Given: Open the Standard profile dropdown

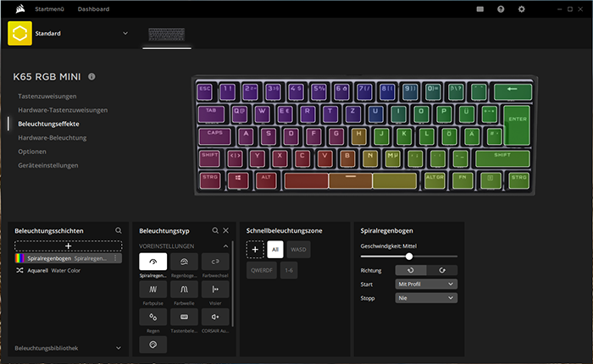Looking at the screenshot, I should click(x=125, y=33).
